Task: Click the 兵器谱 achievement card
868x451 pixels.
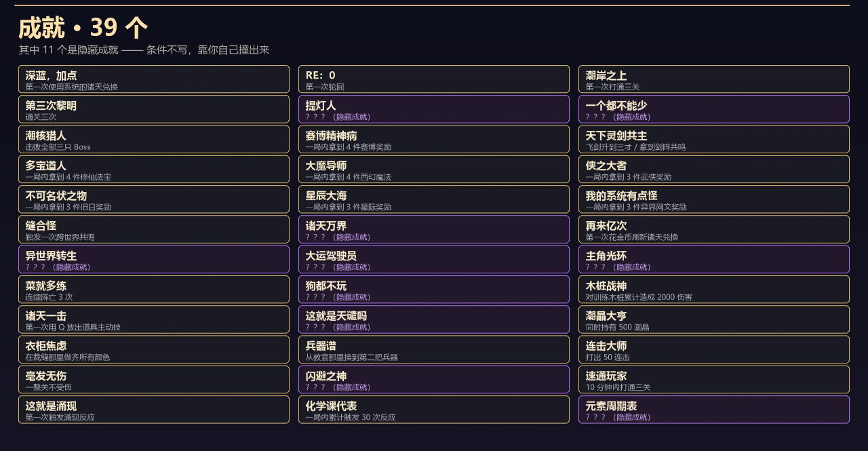Action: [x=434, y=349]
